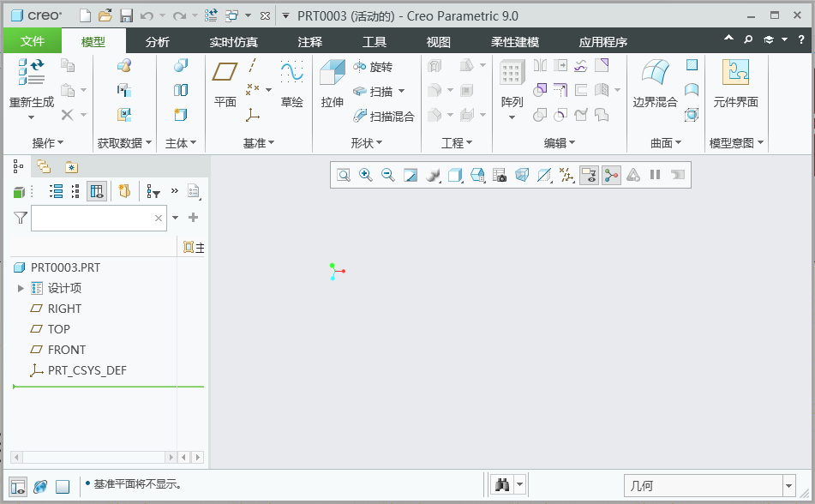This screenshot has height=504, width=815.
Task: Toggle pause simulation in graphics toolbar
Action: [655, 175]
